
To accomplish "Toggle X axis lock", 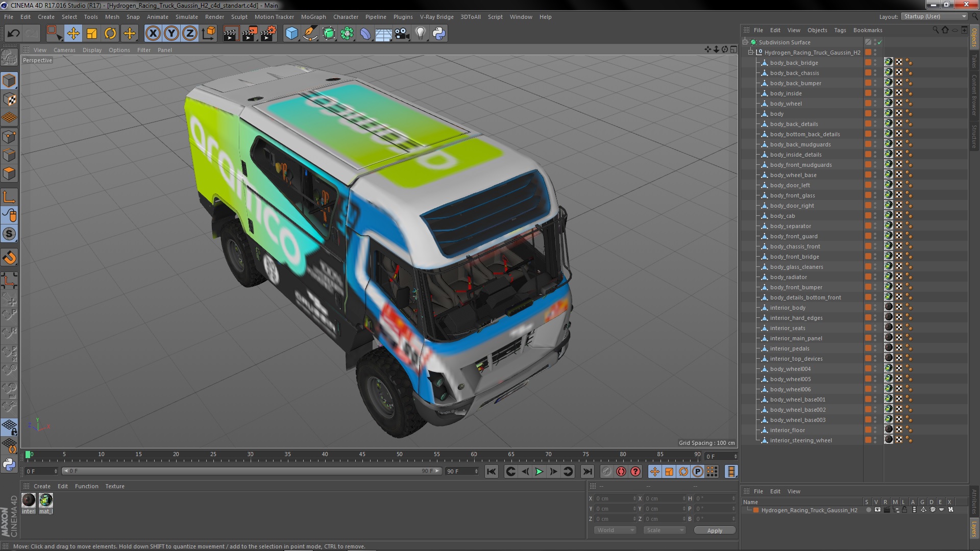I will [153, 34].
